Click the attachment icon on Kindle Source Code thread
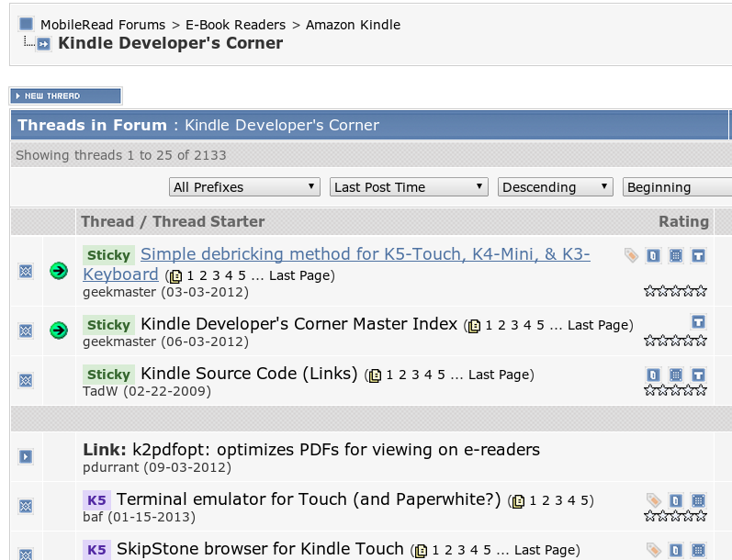Image resolution: width=732 pixels, height=560 pixels. click(653, 375)
